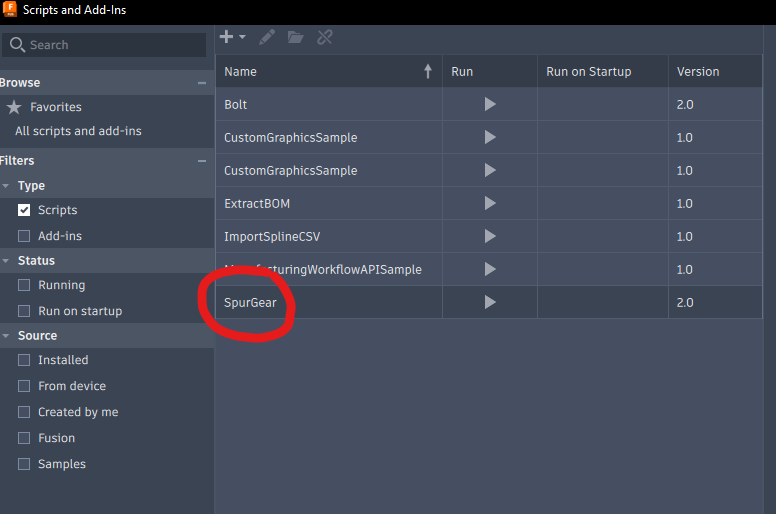The height and width of the screenshot is (514, 776).
Task: Run the SpurGear script
Action: pyautogui.click(x=490, y=302)
